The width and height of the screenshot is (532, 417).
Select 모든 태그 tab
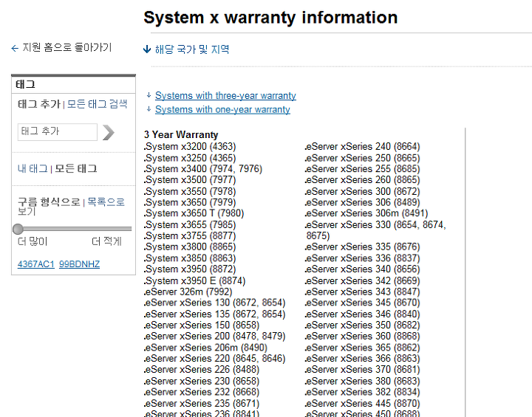[76, 168]
